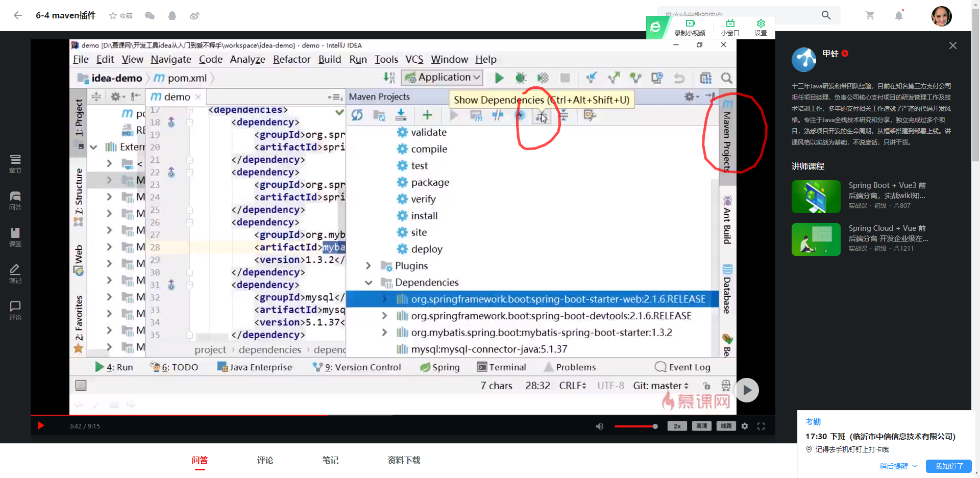Open the VCS menu
The height and width of the screenshot is (478, 980).
[414, 59]
